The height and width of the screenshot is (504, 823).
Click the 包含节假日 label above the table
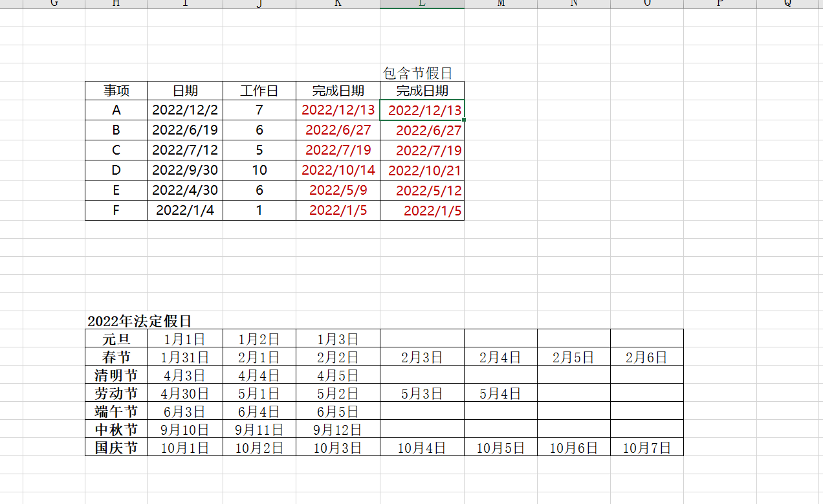tap(417, 73)
